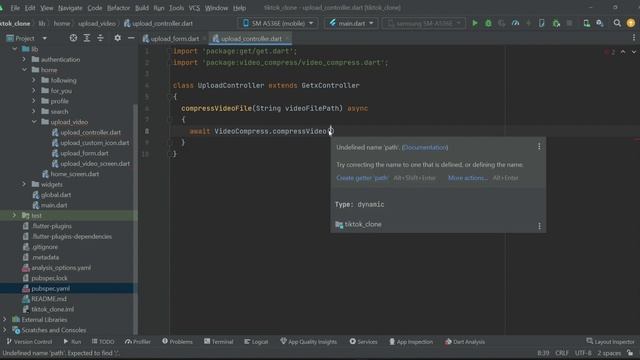
Task: Open upload_custom_icon.dart in project tree
Action: [x=95, y=143]
